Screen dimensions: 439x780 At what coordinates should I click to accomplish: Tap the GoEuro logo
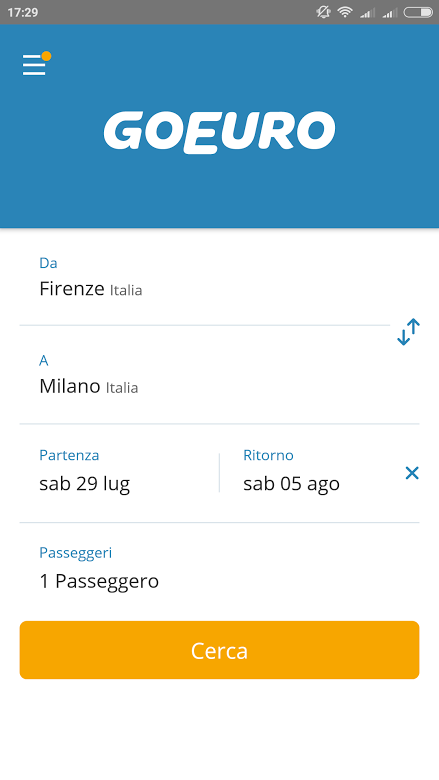[219, 132]
